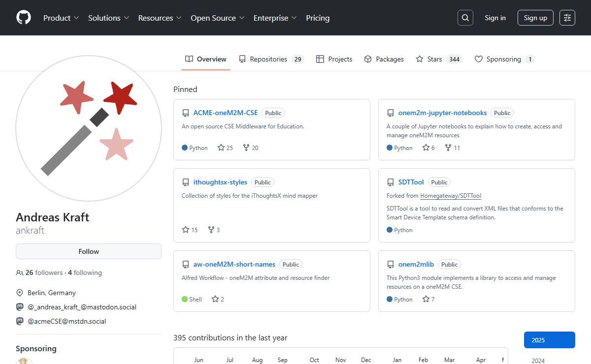Open the appearance settings icon button
Image resolution: width=591 pixels, height=364 pixels.
coord(567,18)
